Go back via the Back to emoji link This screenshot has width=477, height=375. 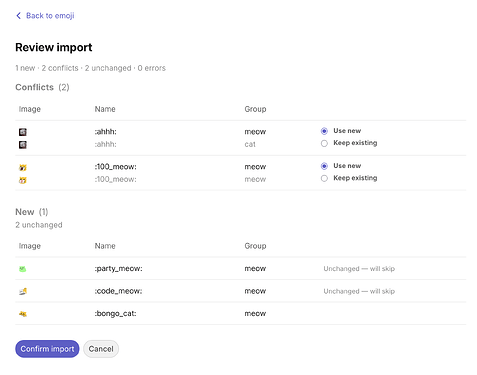(x=45, y=16)
